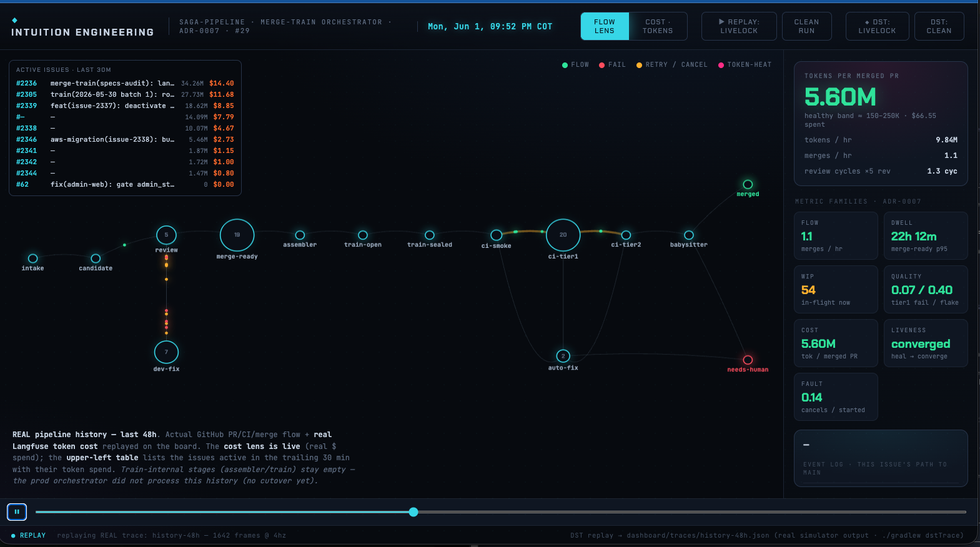Select issue number #2341
The image size is (980, 547).
[26, 150]
